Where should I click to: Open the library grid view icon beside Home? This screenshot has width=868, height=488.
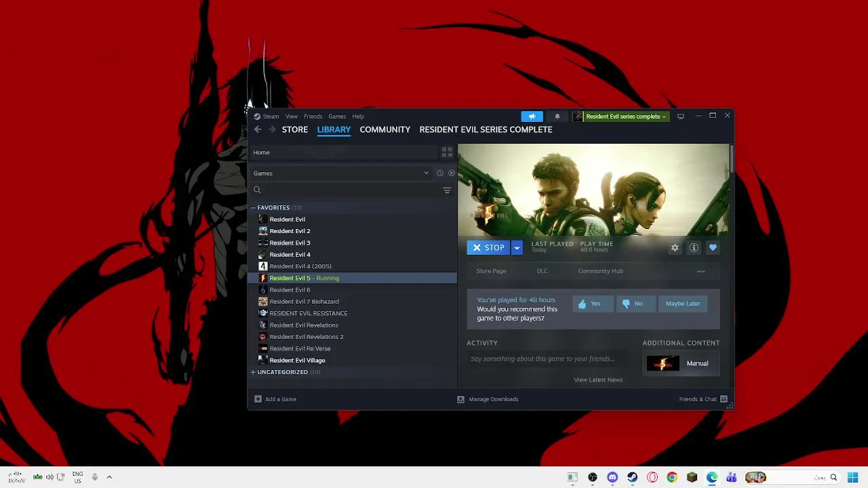447,152
